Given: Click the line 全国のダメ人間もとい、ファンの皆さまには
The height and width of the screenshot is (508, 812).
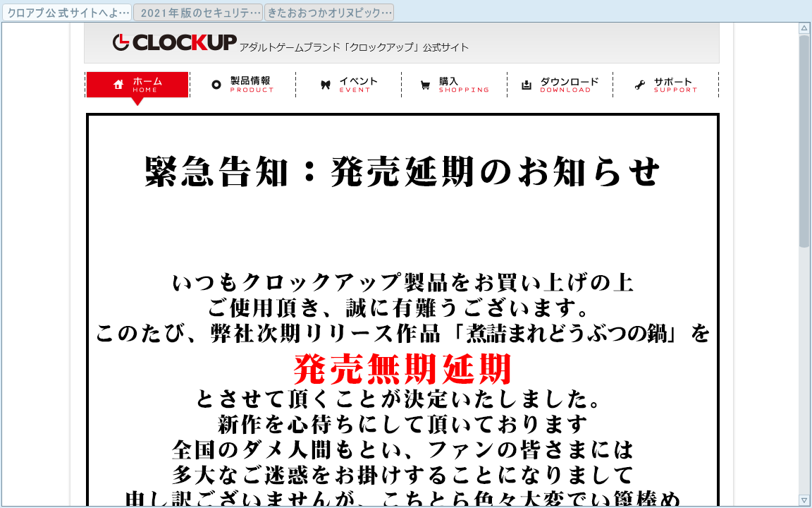Looking at the screenshot, I should [402, 449].
